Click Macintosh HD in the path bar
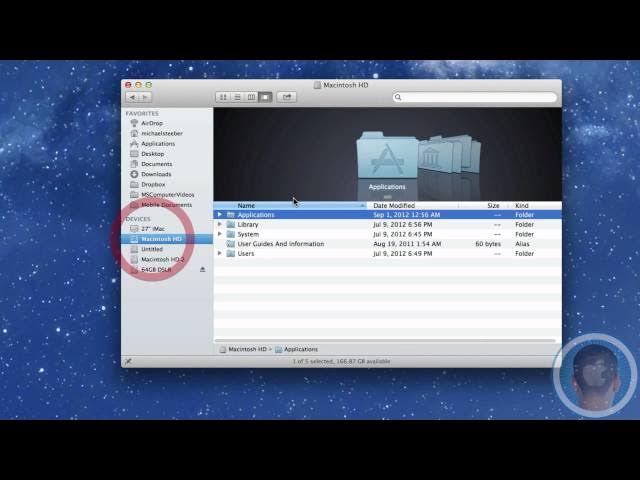This screenshot has height=480, width=640. (245, 349)
